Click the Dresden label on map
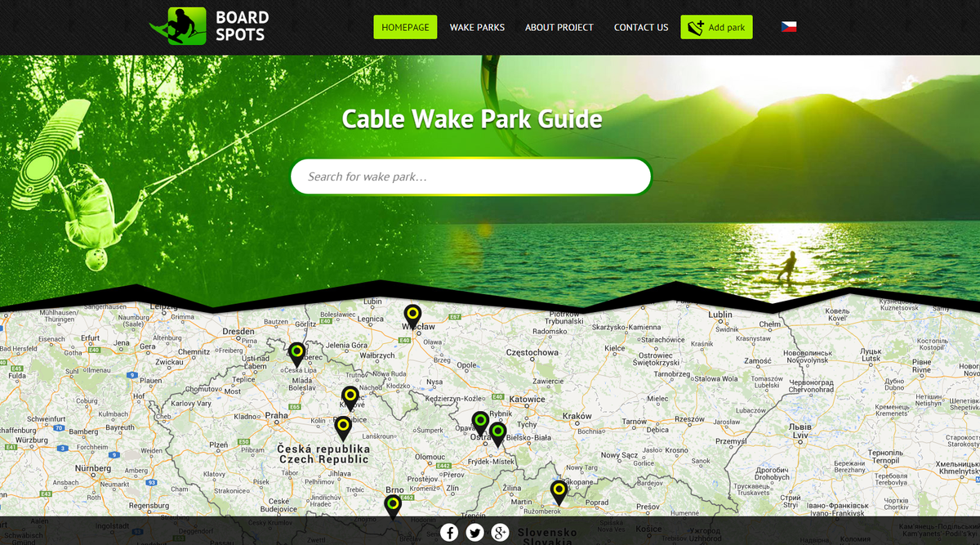 238,331
